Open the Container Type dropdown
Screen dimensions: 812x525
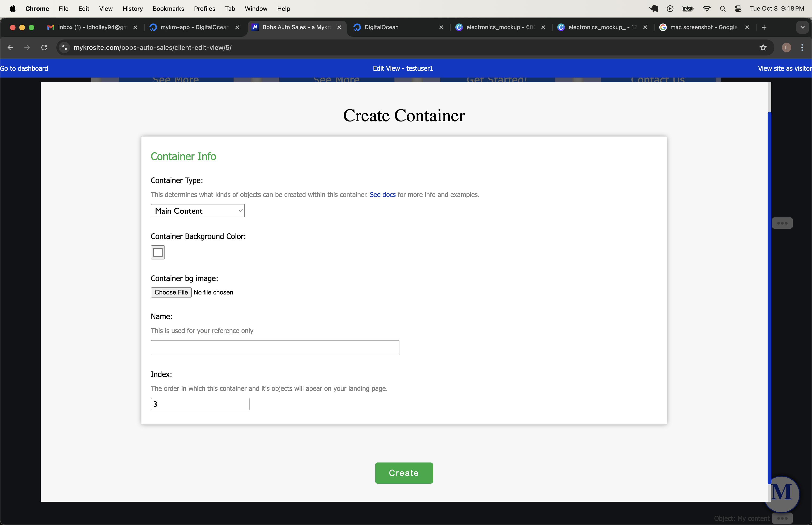pyautogui.click(x=198, y=211)
